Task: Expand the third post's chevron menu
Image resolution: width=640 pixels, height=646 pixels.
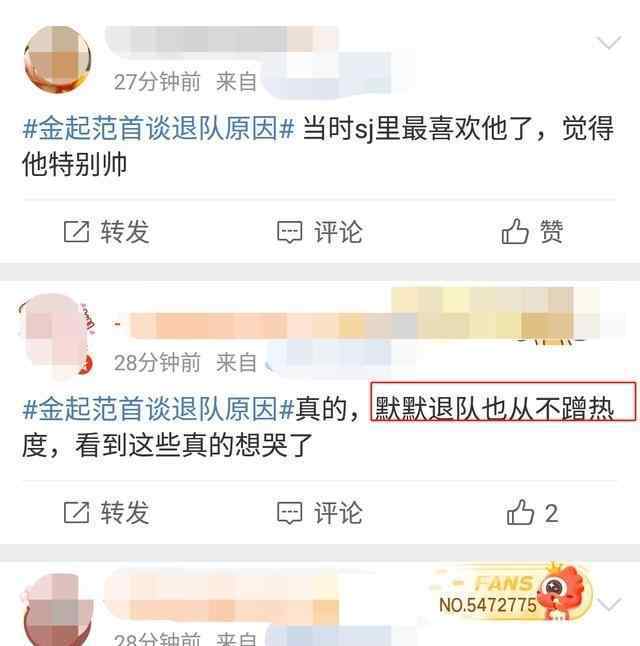Action: coord(609,604)
